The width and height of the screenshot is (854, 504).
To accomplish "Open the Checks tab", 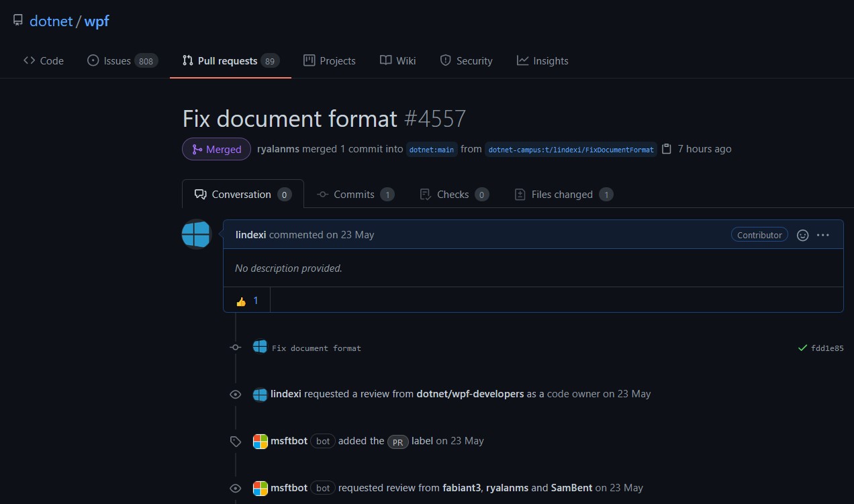I will 453,195.
